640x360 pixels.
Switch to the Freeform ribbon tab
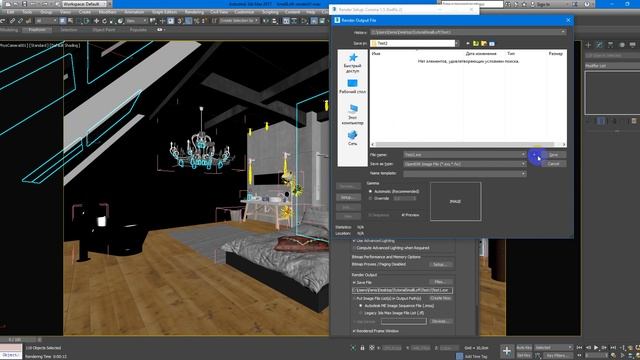tap(37, 30)
